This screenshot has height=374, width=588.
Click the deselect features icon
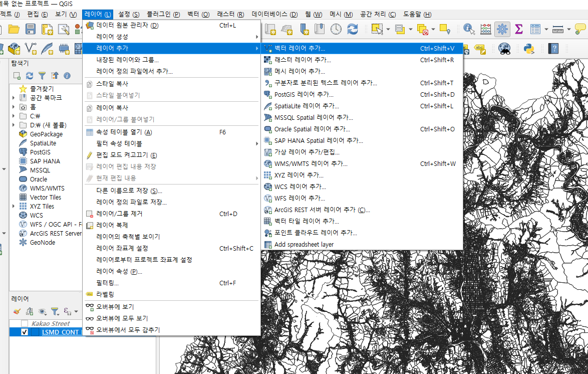(423, 29)
